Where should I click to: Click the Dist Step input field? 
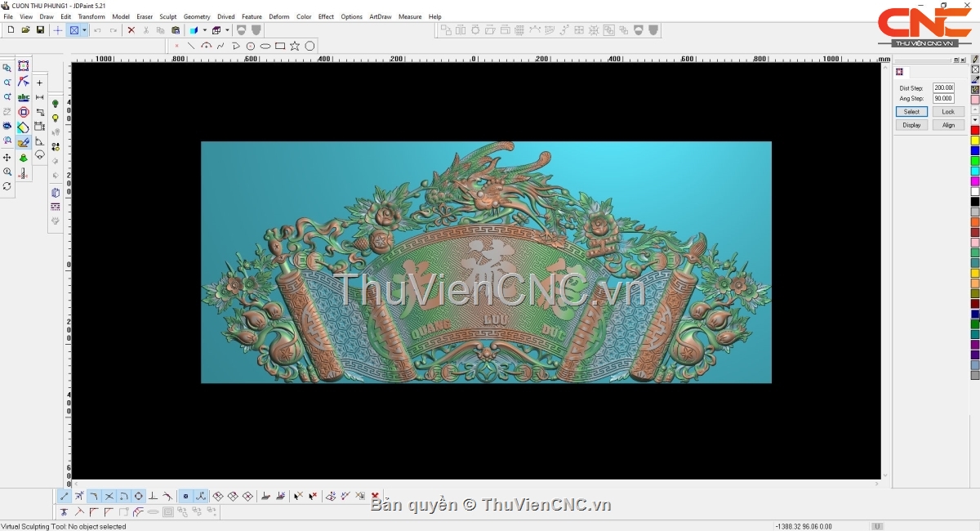943,87
